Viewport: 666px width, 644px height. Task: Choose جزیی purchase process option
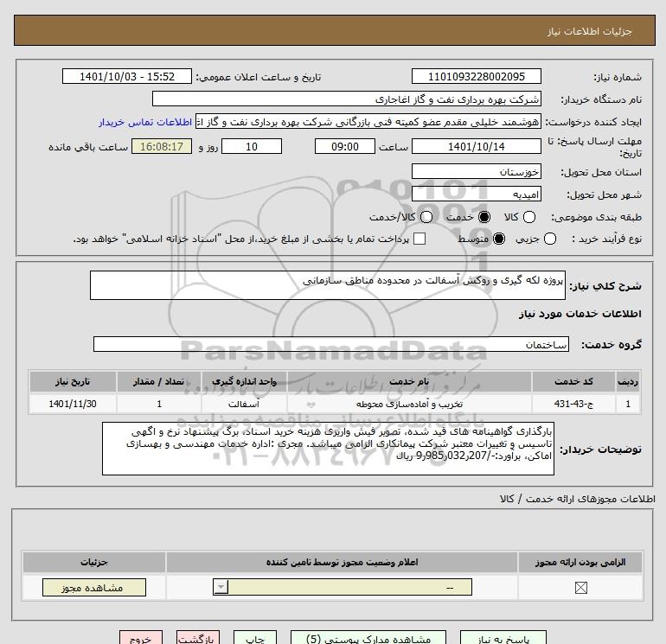click(549, 239)
